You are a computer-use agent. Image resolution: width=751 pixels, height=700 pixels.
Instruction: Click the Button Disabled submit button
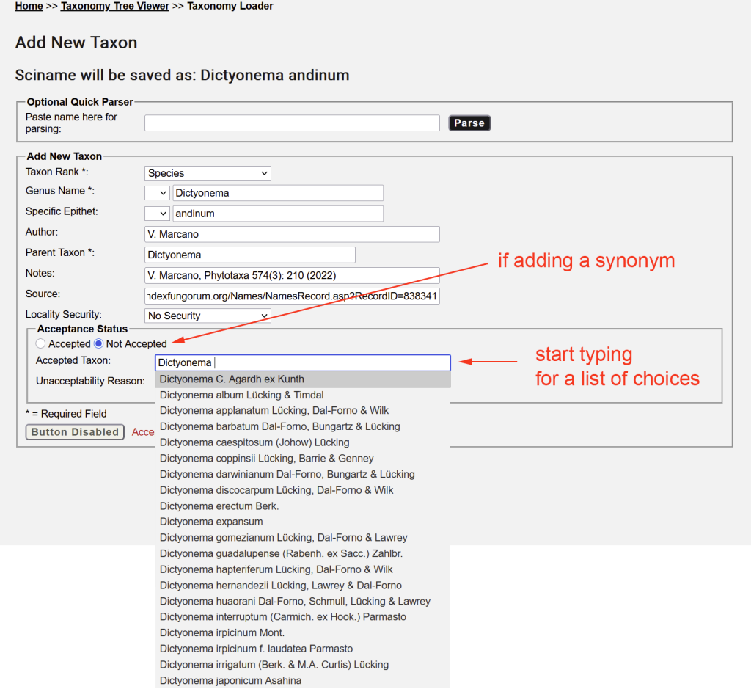pos(75,432)
